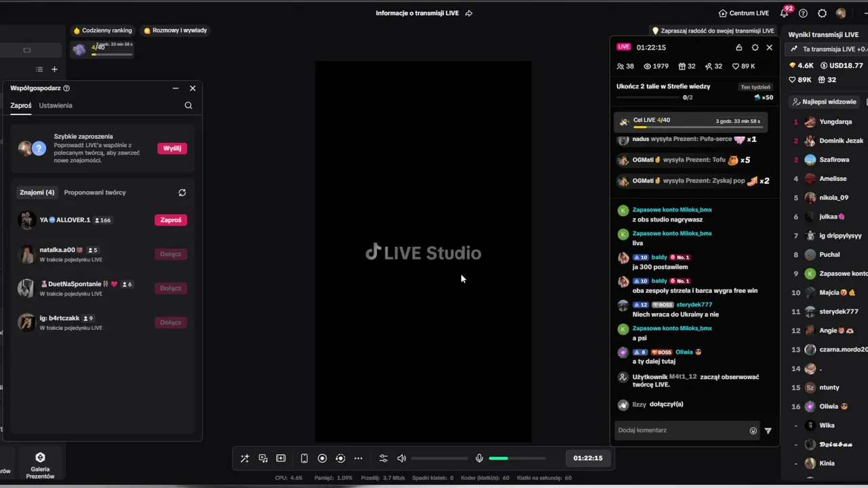Open the profile avatar in top bar
Screen dimensions: 868x488
click(x=841, y=13)
